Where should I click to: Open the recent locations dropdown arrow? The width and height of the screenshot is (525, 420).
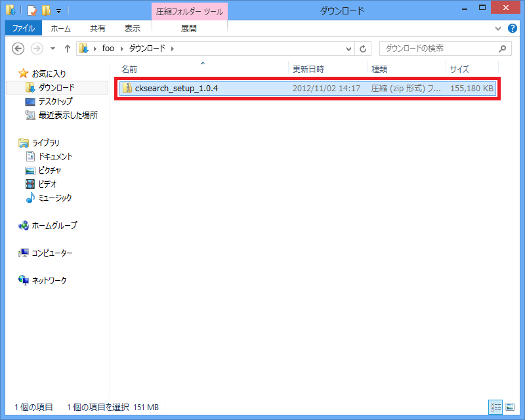click(x=52, y=49)
